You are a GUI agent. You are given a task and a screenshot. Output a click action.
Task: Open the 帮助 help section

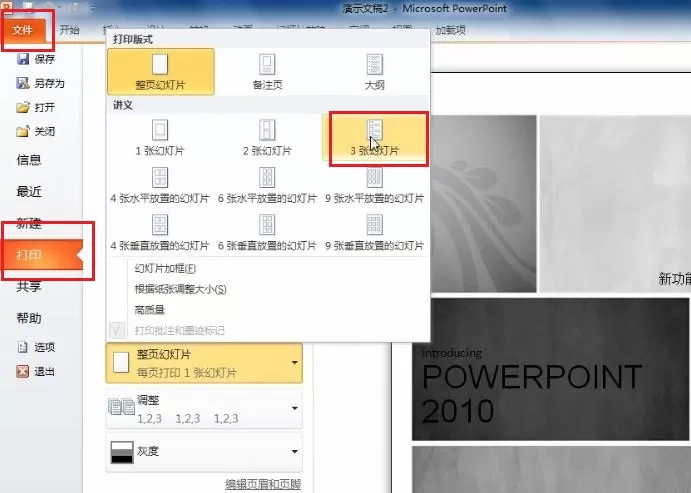coord(29,318)
